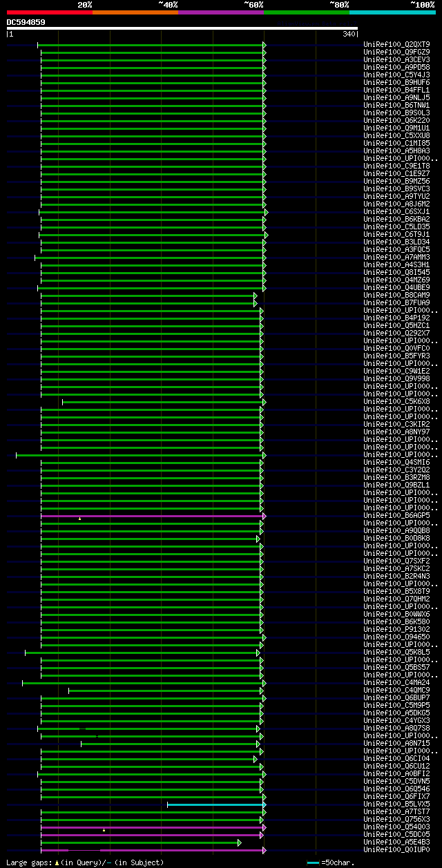
Task: Pick the entry UniRef100_B5X8T9
Action: [x=396, y=591]
